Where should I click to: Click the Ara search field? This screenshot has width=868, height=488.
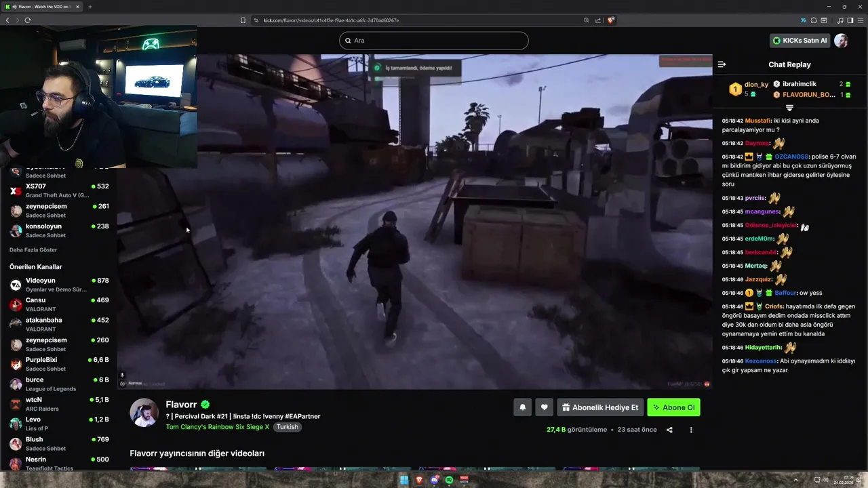coord(434,41)
